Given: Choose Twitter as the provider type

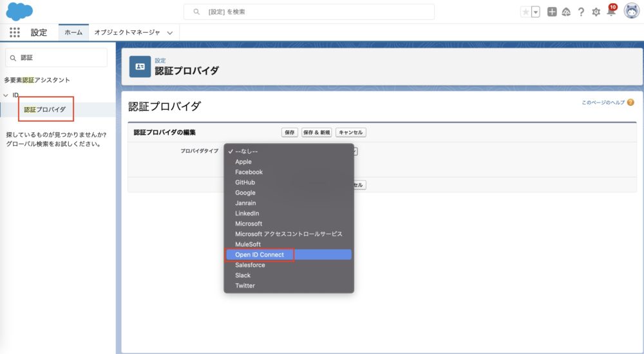Looking at the screenshot, I should coord(289,286).
